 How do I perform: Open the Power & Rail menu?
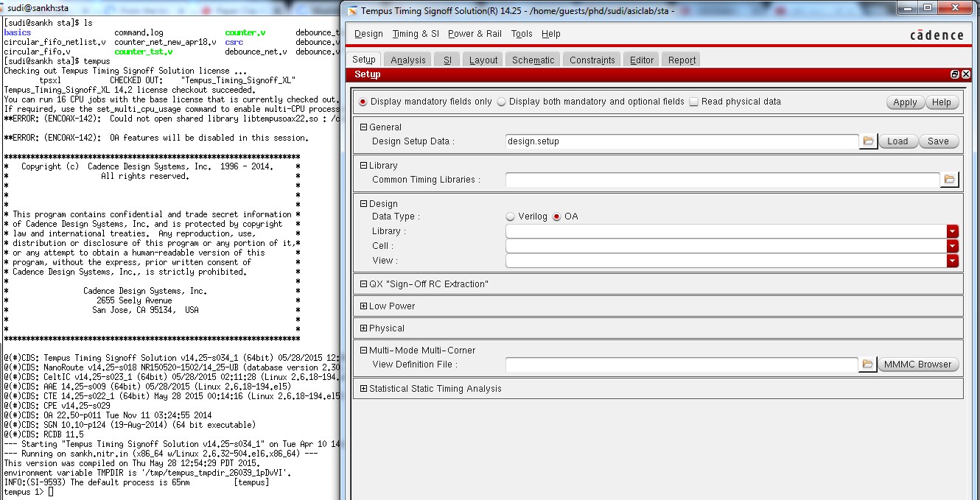pyautogui.click(x=475, y=34)
